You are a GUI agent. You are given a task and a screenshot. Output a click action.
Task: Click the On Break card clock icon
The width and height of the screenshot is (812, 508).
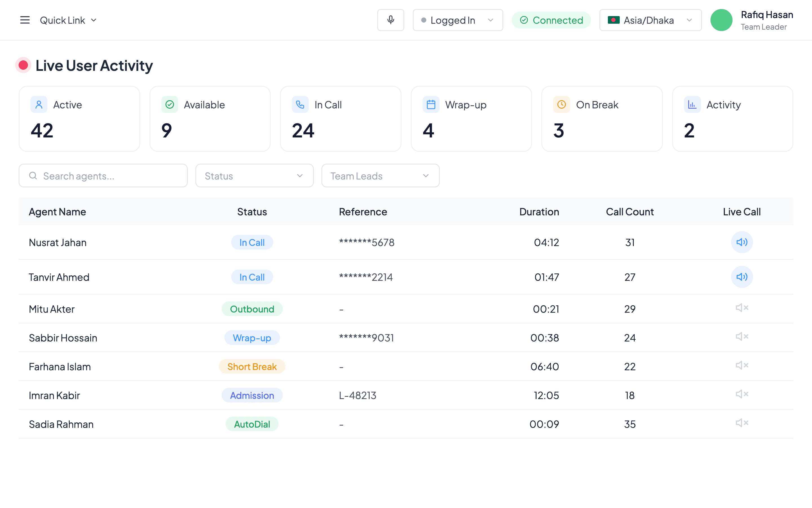[x=562, y=105]
